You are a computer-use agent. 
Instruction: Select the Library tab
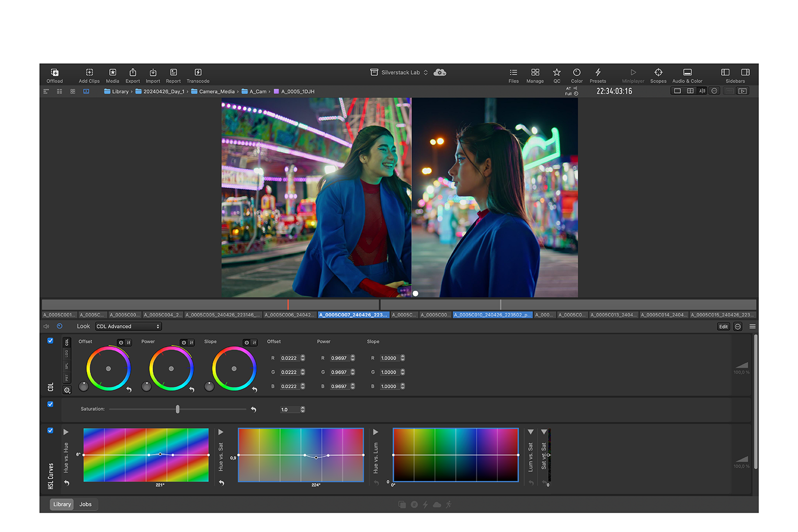(x=62, y=504)
